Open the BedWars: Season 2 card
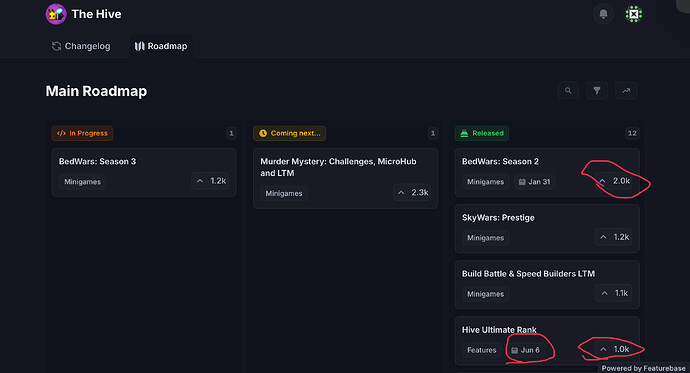The height and width of the screenshot is (373, 690). coord(547,172)
